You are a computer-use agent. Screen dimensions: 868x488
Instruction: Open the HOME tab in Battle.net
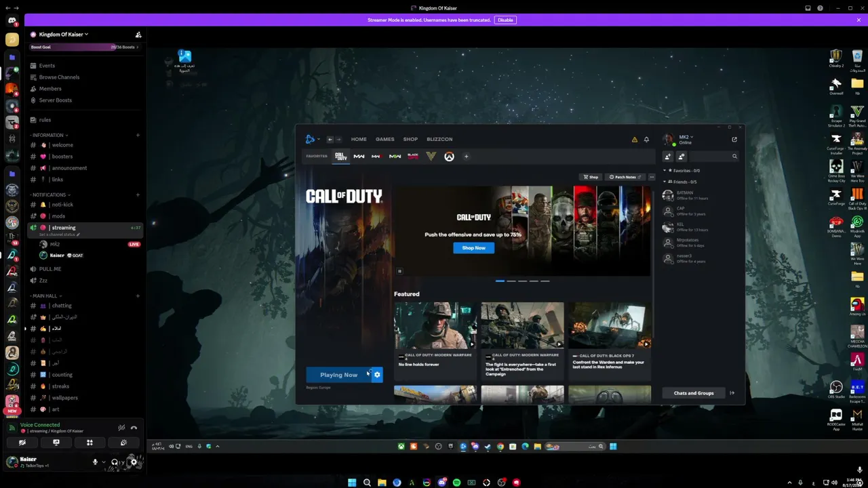pos(359,140)
